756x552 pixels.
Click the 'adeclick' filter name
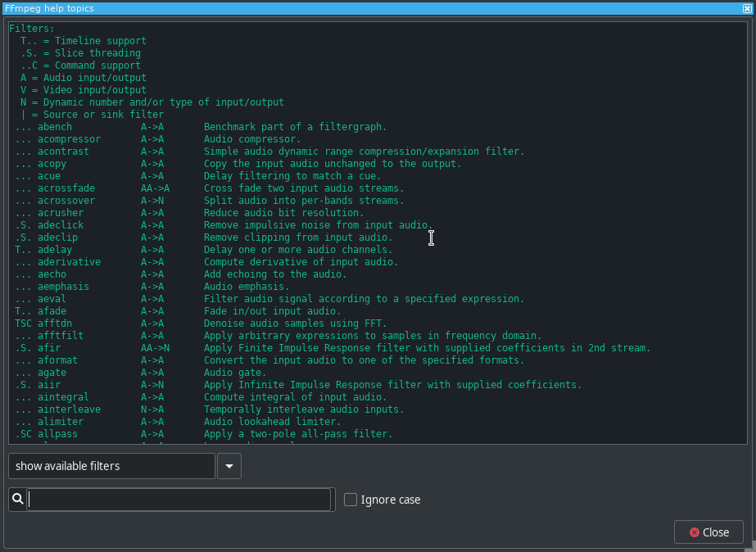[61, 225]
